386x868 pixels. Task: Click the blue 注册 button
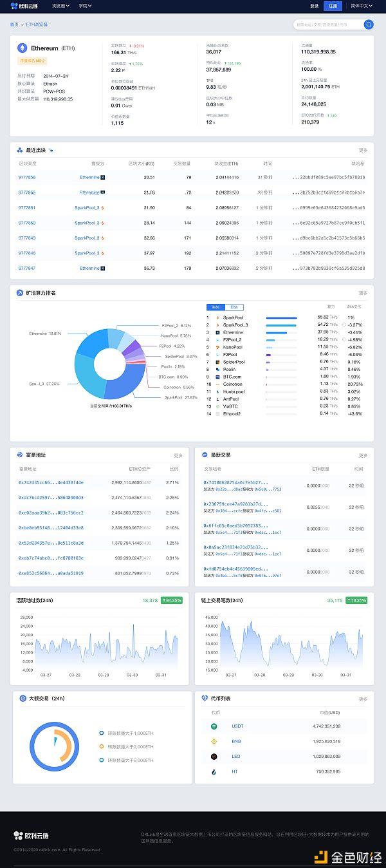click(332, 6)
